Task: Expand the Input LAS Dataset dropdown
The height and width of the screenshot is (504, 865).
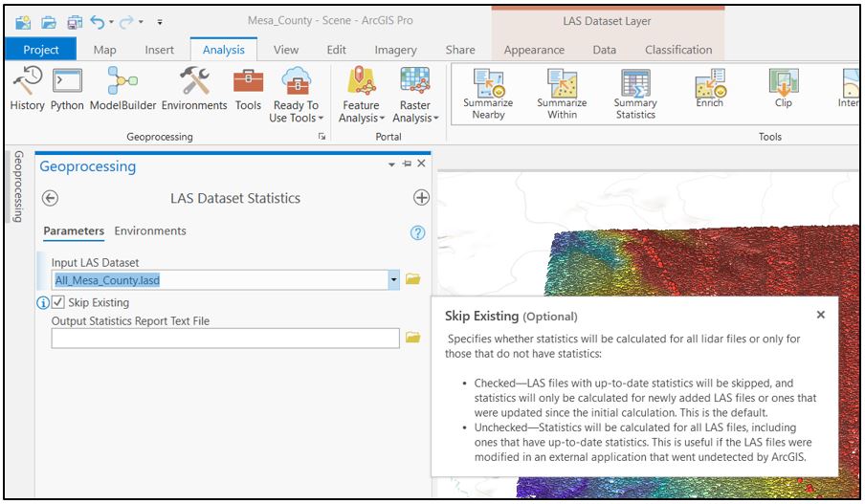Action: point(394,280)
